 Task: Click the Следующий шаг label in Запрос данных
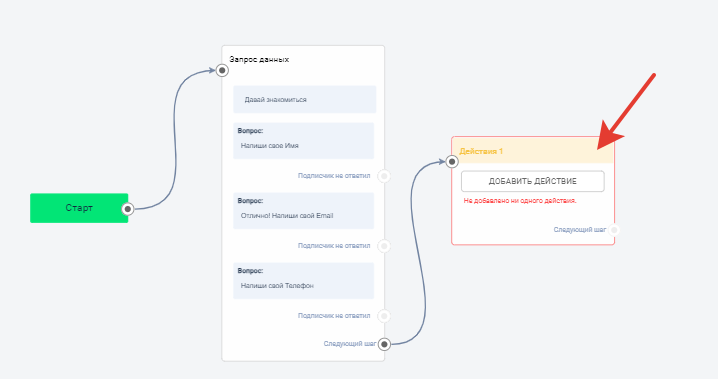click(350, 343)
